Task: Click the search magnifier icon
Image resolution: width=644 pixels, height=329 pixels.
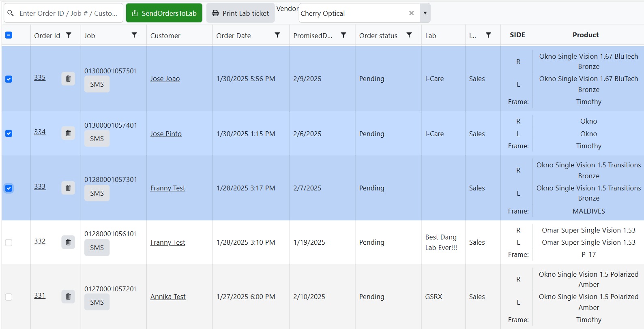Action: click(x=11, y=13)
